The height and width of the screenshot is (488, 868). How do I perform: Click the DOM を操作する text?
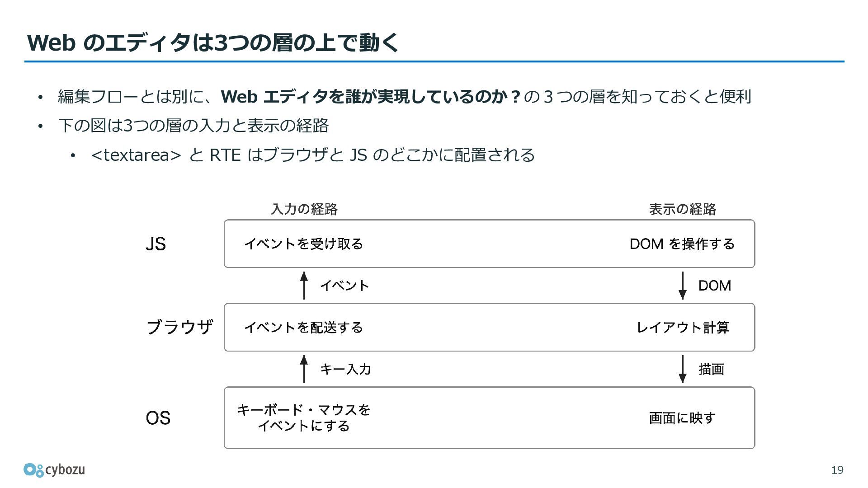682,244
